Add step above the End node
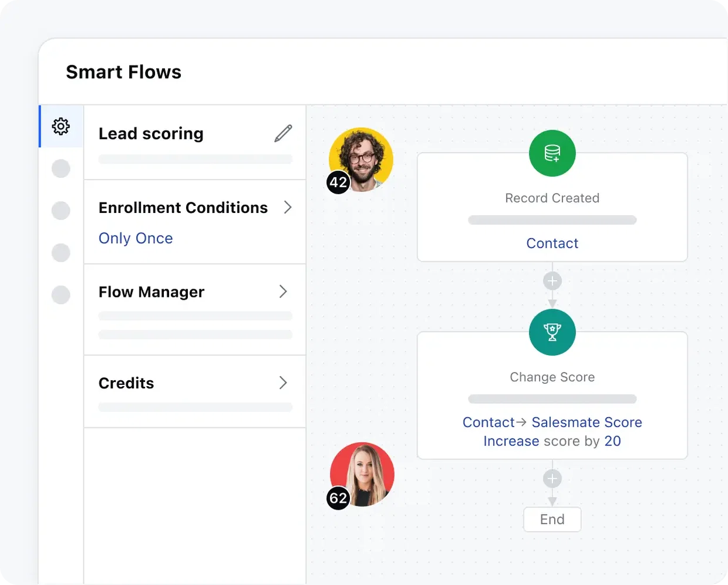Image resolution: width=728 pixels, height=585 pixels. [552, 479]
